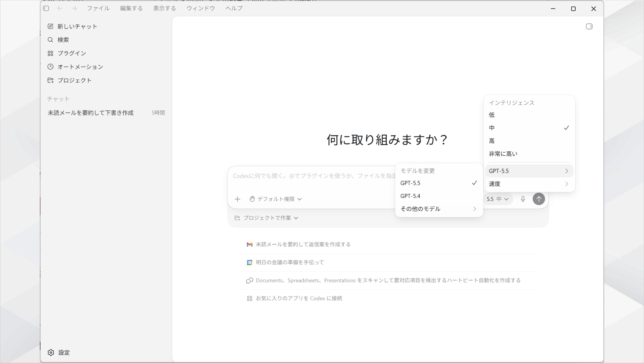
Task: Click the send arrow button
Action: pos(538,199)
